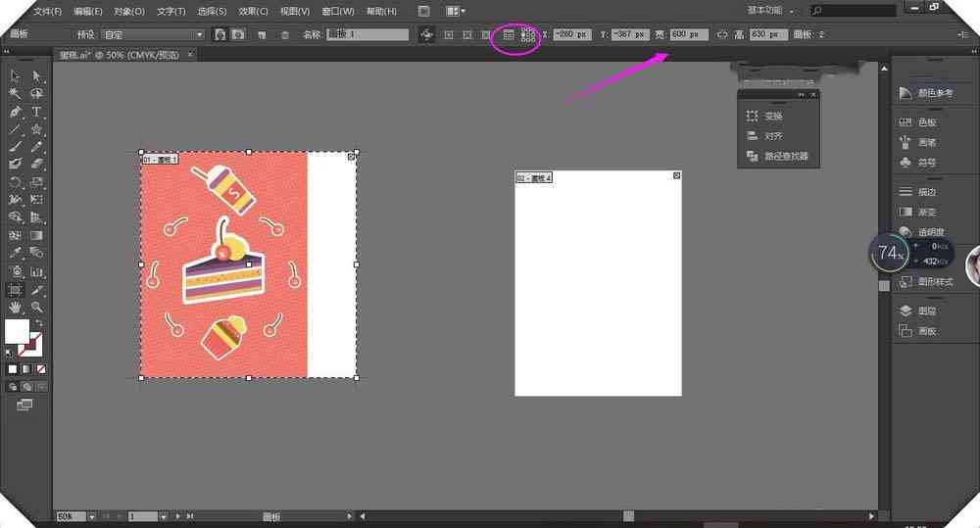Select the Magic Wand tool
The width and height of the screenshot is (980, 528).
(15, 94)
